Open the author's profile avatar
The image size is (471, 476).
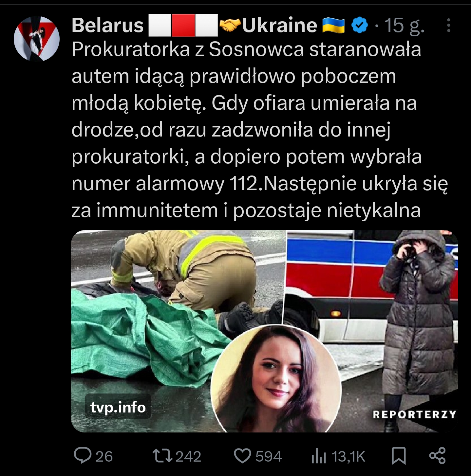(37, 38)
